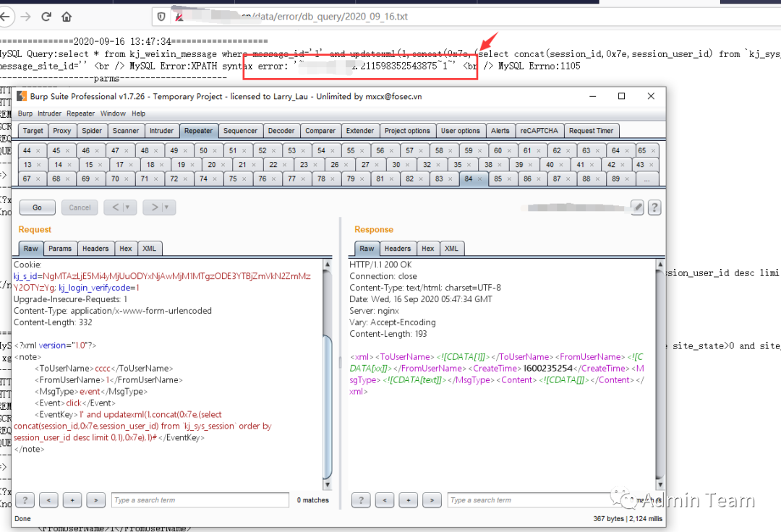Select the Response Hex tab

click(x=428, y=249)
